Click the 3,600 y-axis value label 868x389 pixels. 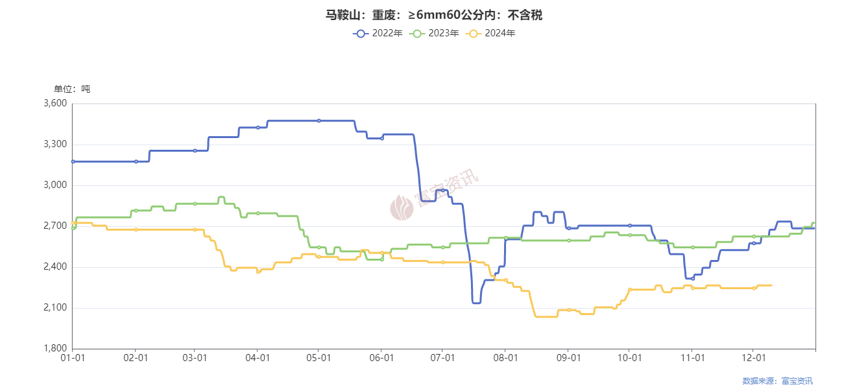point(55,104)
